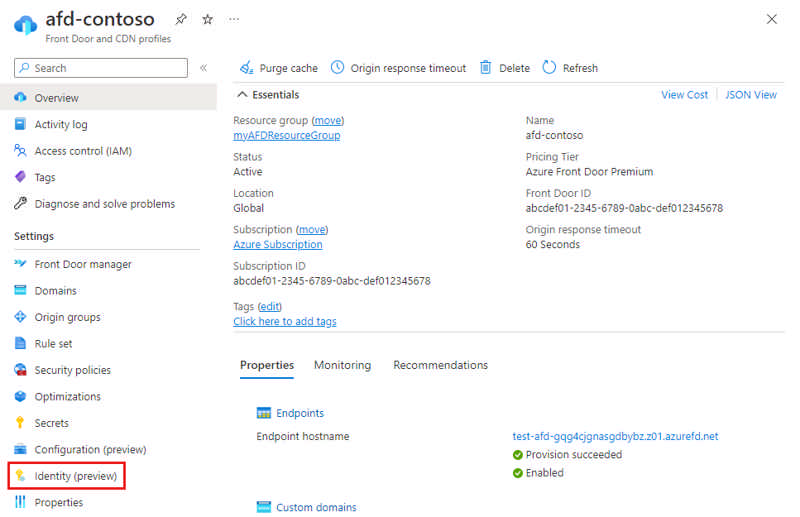800x517 pixels.
Task: Open Origin groups settings page
Action: (67, 317)
